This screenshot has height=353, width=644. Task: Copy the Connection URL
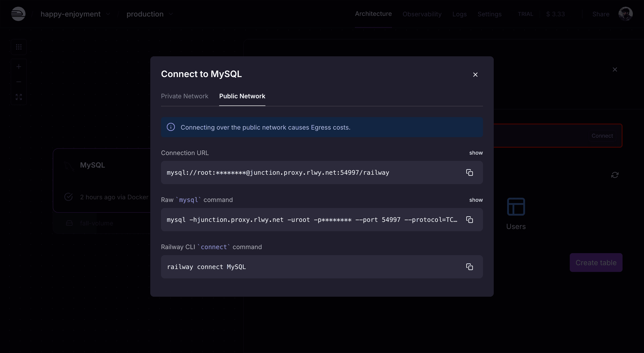coord(469,172)
